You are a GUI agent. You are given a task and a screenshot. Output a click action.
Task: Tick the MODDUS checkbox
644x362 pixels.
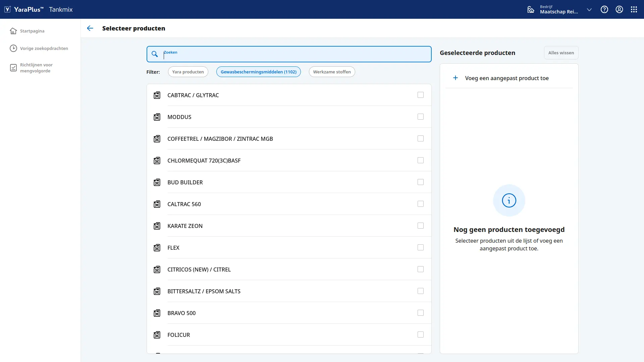(x=421, y=117)
